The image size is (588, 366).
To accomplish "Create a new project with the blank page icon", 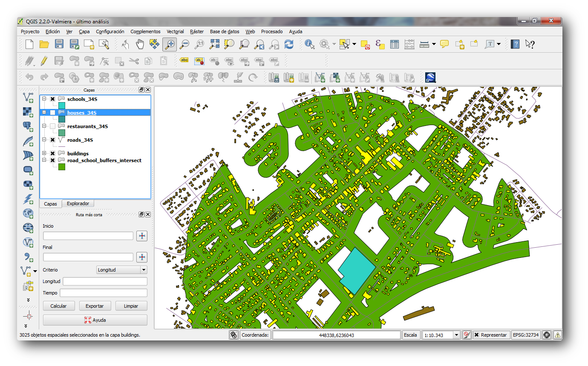I will coord(29,44).
